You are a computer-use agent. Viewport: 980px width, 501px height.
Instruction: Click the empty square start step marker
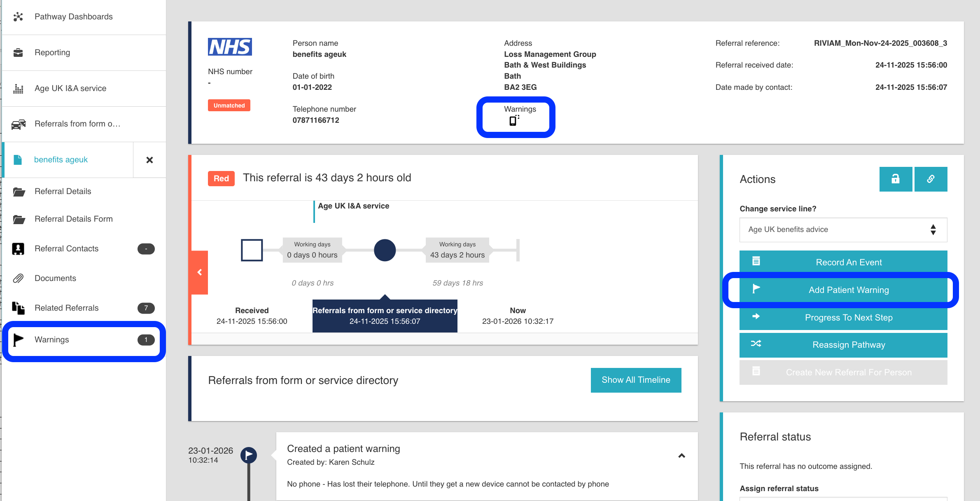(252, 250)
